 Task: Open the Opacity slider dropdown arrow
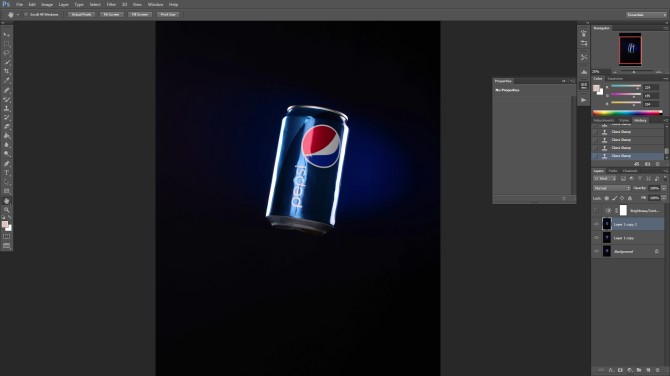pyautogui.click(x=664, y=188)
